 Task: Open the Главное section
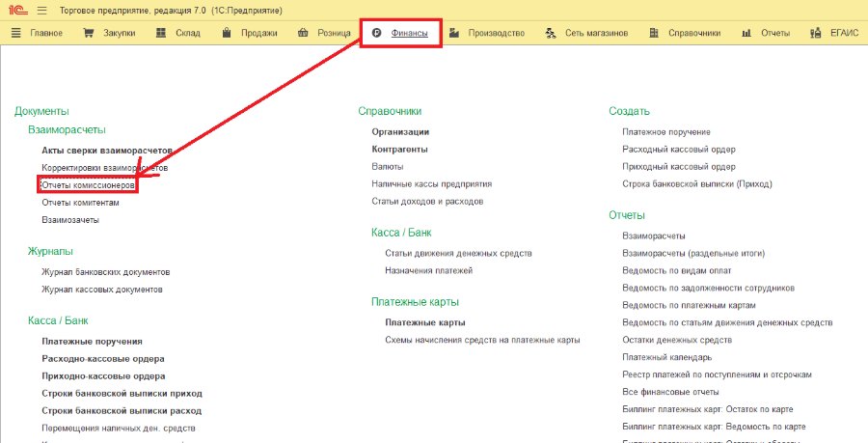(46, 33)
